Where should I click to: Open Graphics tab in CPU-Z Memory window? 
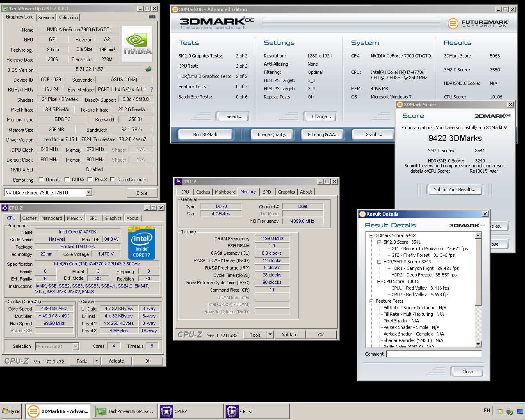coord(286,192)
